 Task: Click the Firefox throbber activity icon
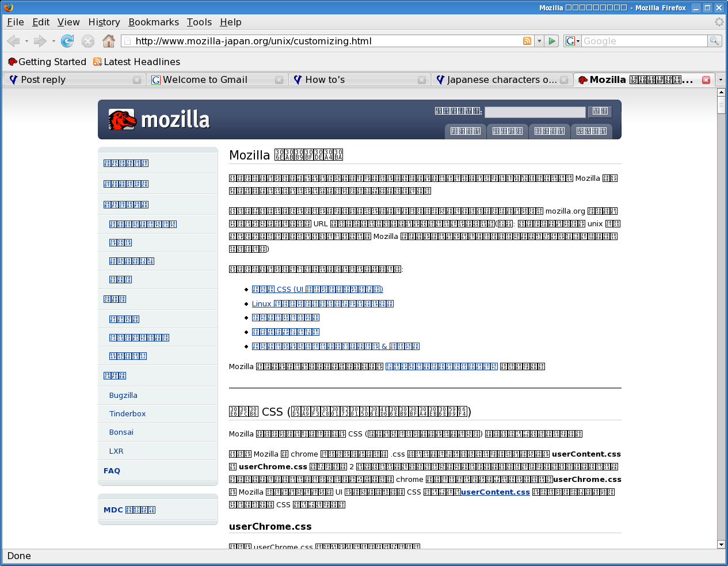pyautogui.click(x=719, y=22)
